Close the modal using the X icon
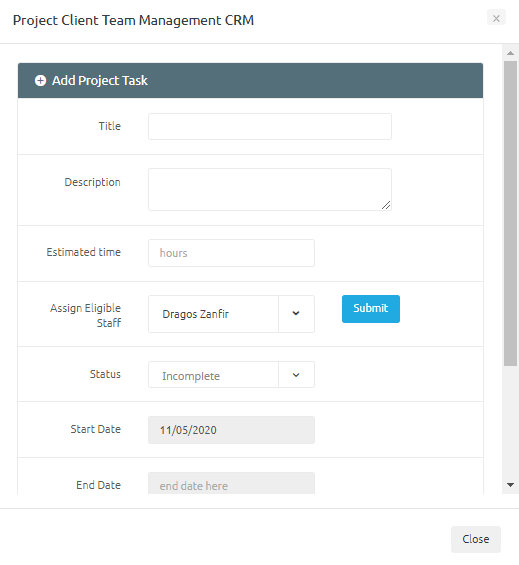The height and width of the screenshot is (565, 519). [496, 18]
